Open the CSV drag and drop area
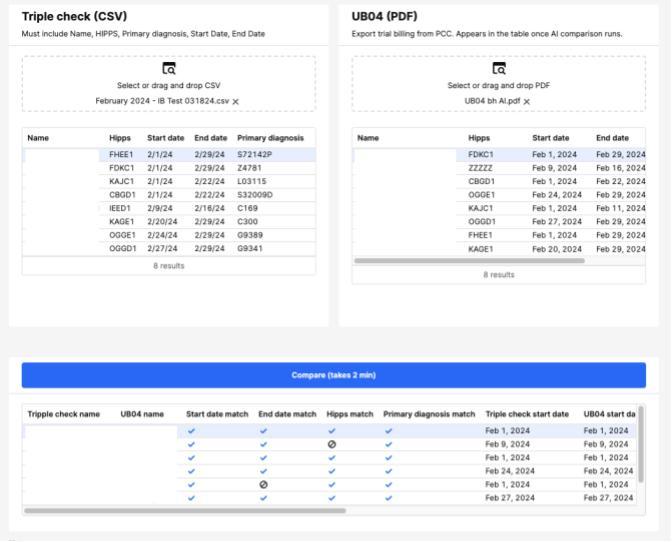The image size is (672, 542). (169, 84)
